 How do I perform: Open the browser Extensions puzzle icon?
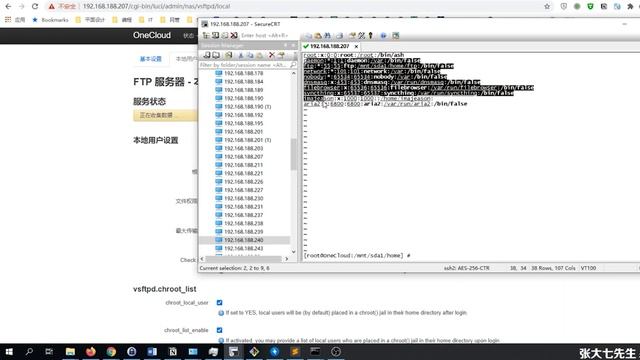pyautogui.click(x=630, y=7)
